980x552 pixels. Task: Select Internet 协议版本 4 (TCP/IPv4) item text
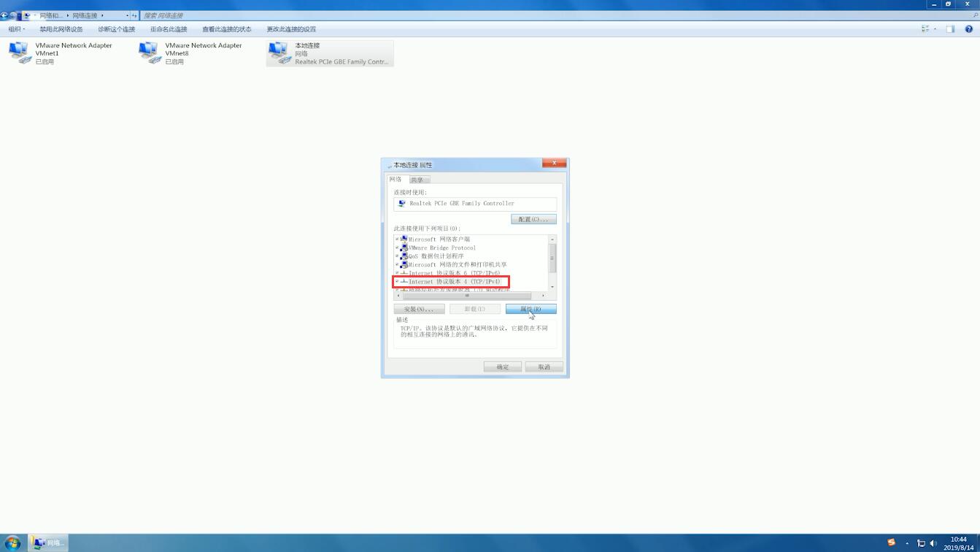pyautogui.click(x=455, y=282)
